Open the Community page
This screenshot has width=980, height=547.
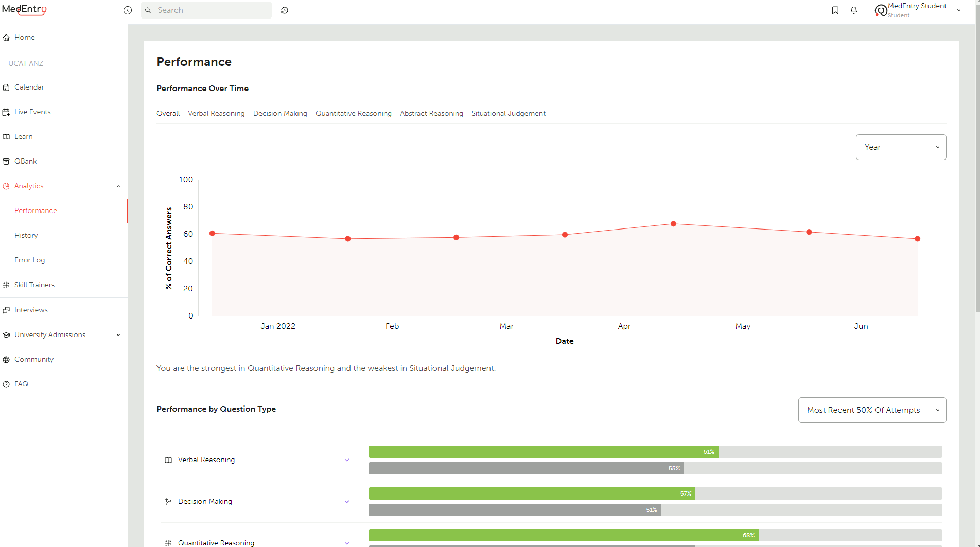tap(33, 359)
